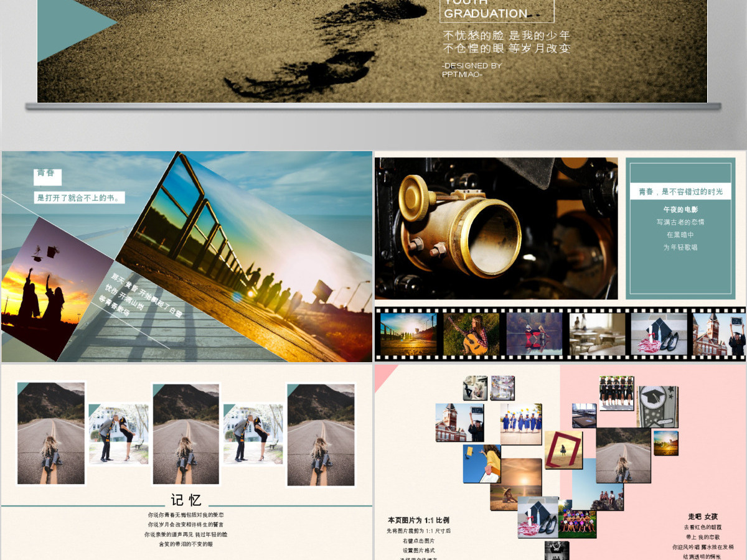Select the '带上 我的恋歌' line
This screenshot has width=747, height=560.
(703, 537)
